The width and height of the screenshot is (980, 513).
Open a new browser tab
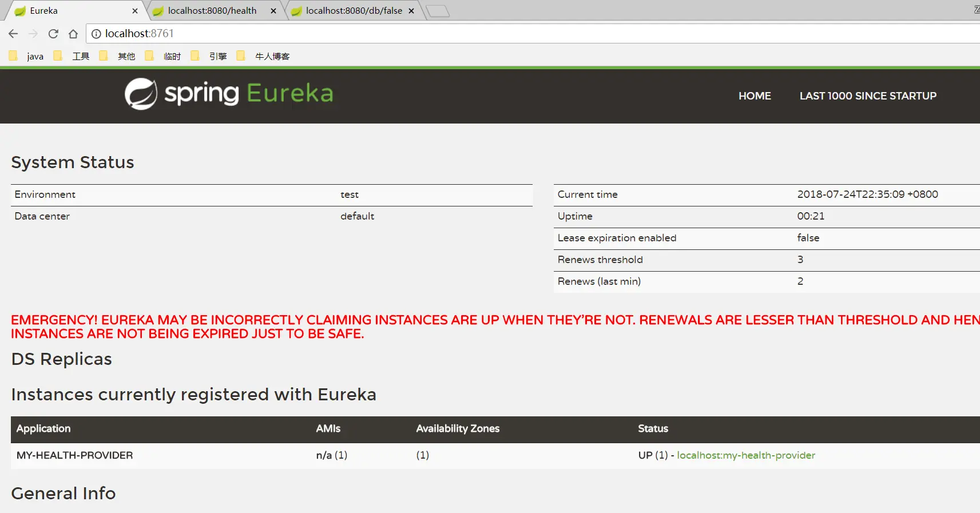(x=438, y=11)
